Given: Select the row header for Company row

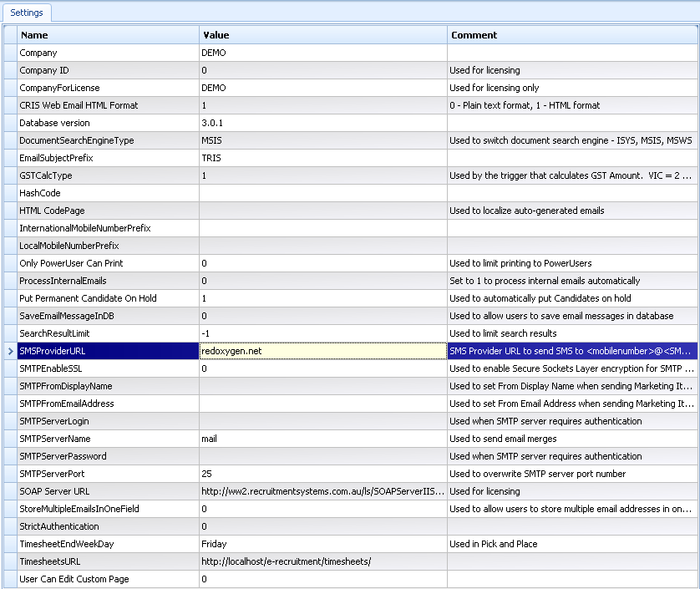Looking at the screenshot, I should click(x=11, y=53).
